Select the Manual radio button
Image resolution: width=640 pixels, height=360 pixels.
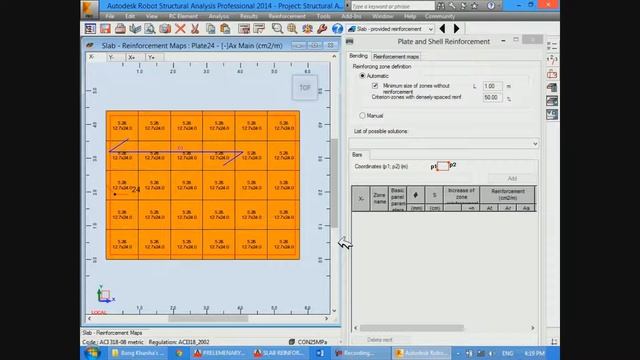click(x=362, y=116)
